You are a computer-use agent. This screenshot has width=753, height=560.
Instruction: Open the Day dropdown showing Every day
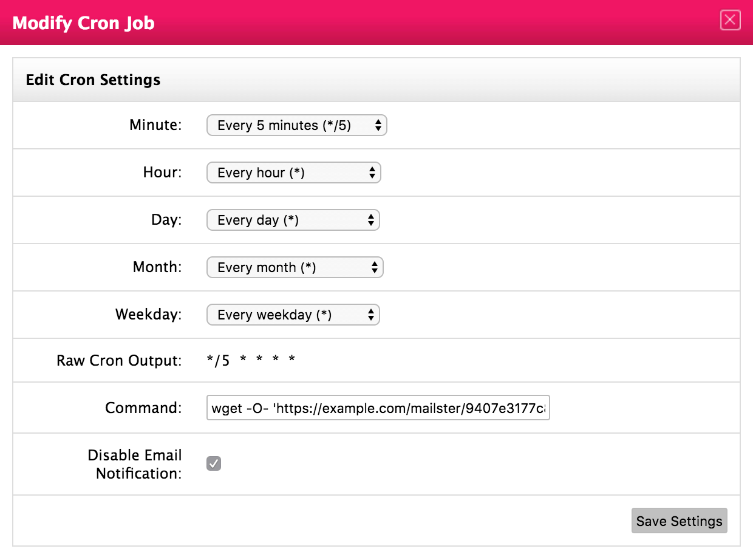tap(293, 220)
